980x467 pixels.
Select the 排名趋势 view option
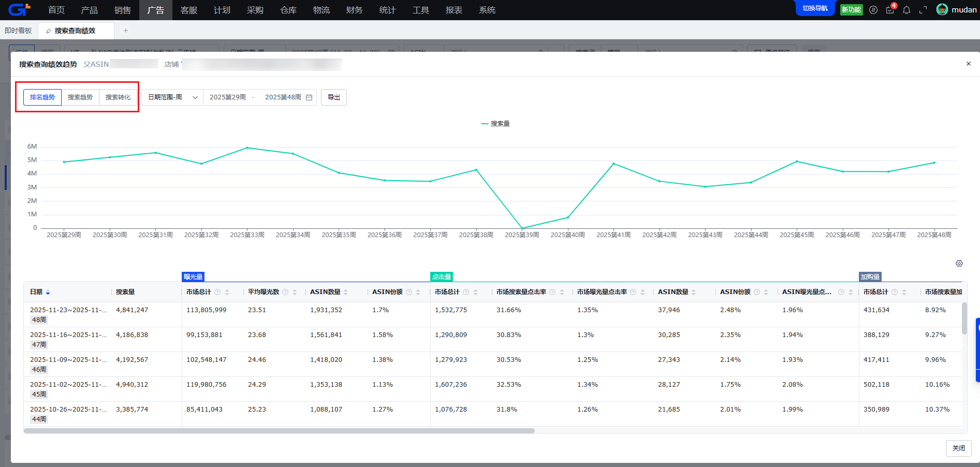tap(42, 97)
